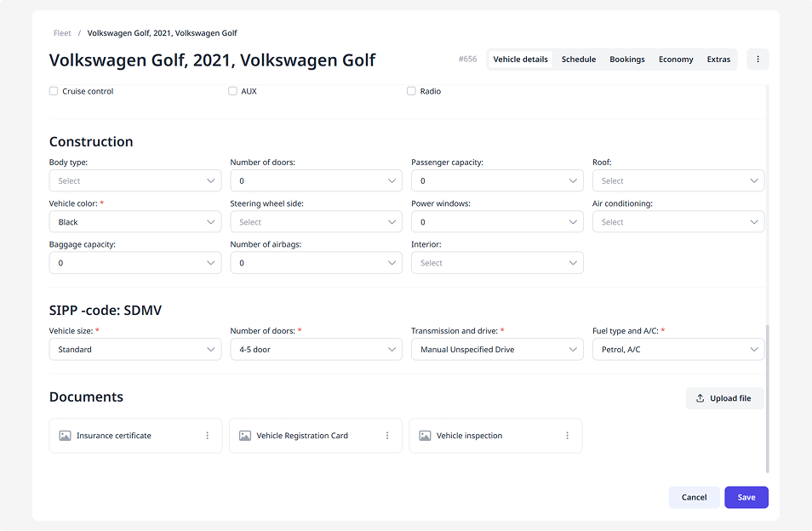Go to Fleet breadcrumb link
This screenshot has width=812, height=531.
click(62, 33)
